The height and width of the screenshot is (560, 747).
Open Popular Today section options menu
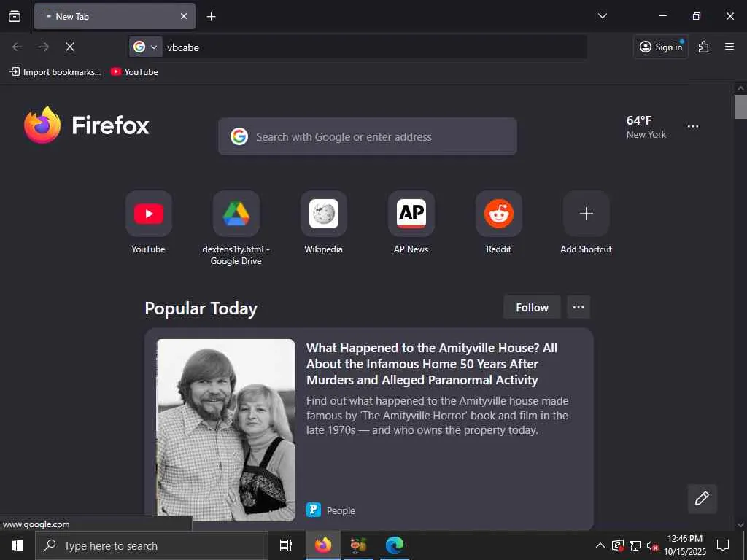pyautogui.click(x=578, y=307)
